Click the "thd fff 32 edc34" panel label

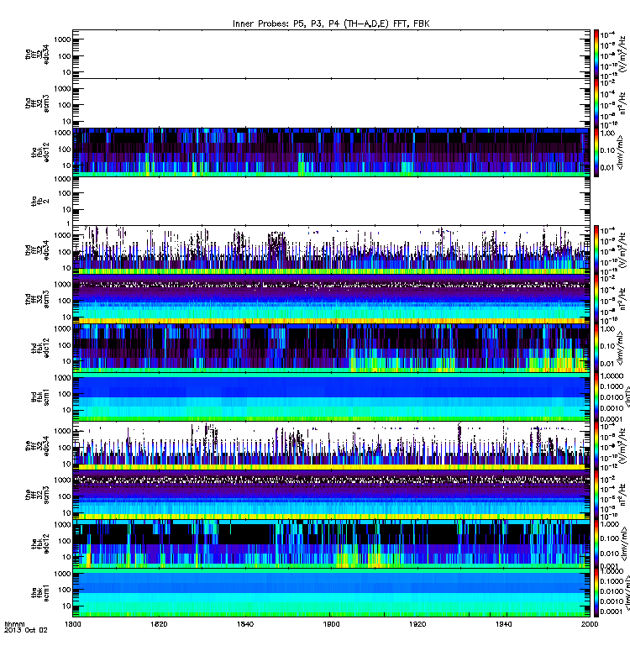pos(37,249)
